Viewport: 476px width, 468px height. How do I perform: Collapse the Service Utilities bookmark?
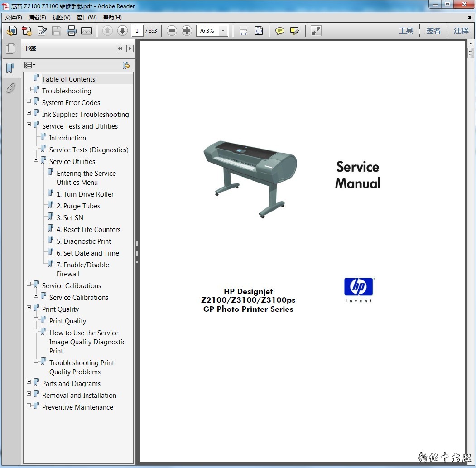click(36, 160)
